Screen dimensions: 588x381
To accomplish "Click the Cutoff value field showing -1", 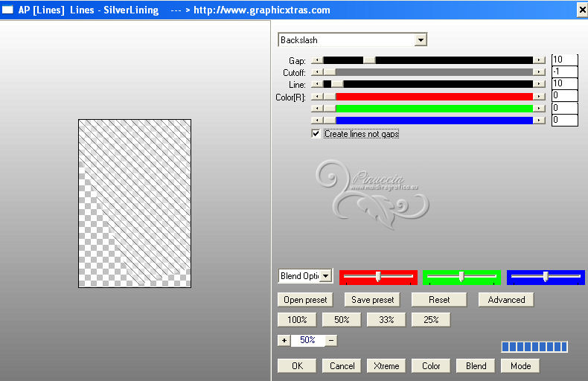I will pos(565,71).
